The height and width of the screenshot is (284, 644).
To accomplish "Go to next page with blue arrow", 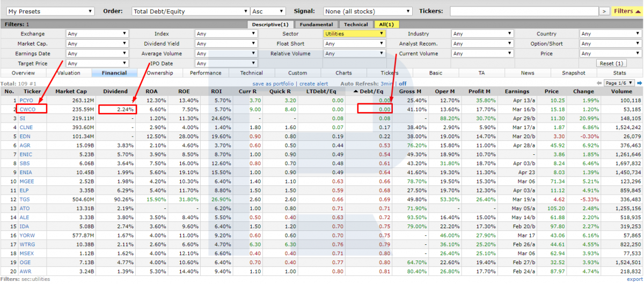I will (x=640, y=83).
